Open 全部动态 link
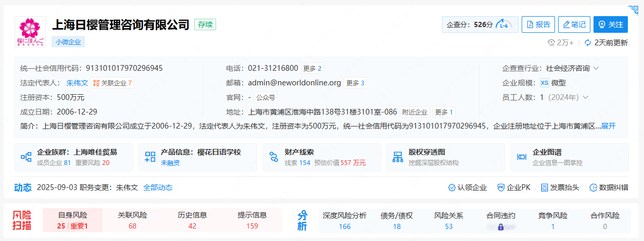 (x=158, y=187)
